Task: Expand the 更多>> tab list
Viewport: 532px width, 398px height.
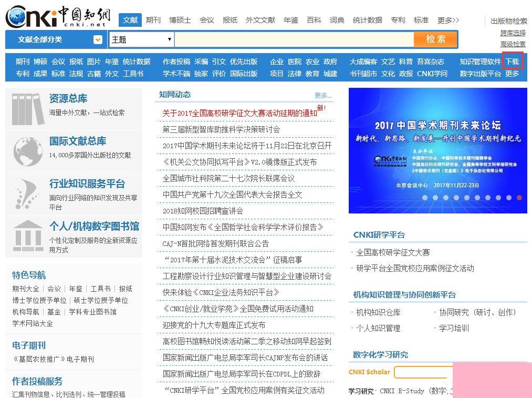Action: pos(448,21)
